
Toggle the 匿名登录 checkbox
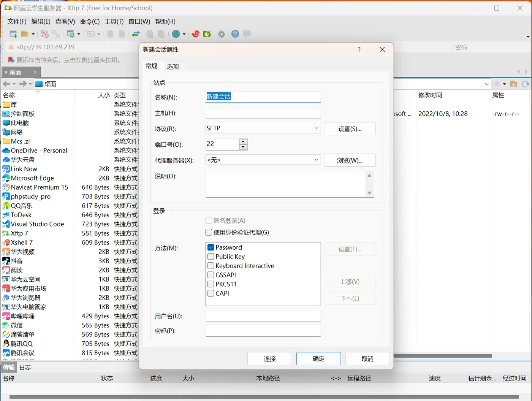(x=209, y=220)
